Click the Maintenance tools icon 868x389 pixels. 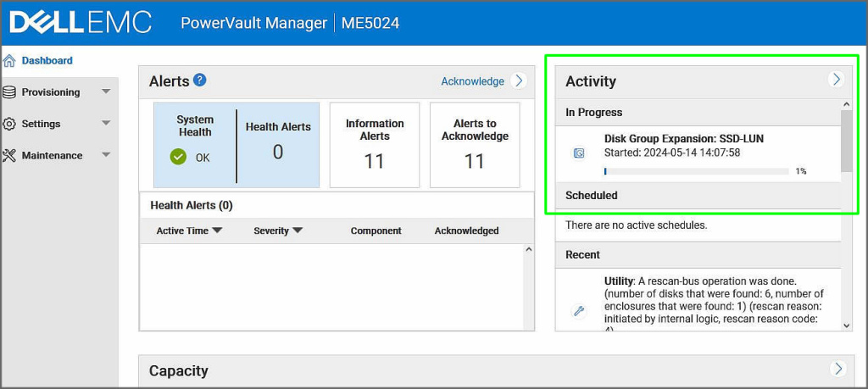click(9, 155)
